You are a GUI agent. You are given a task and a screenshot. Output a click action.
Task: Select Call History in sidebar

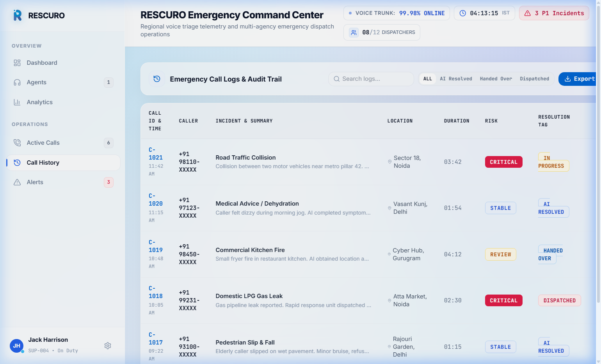tap(63, 163)
